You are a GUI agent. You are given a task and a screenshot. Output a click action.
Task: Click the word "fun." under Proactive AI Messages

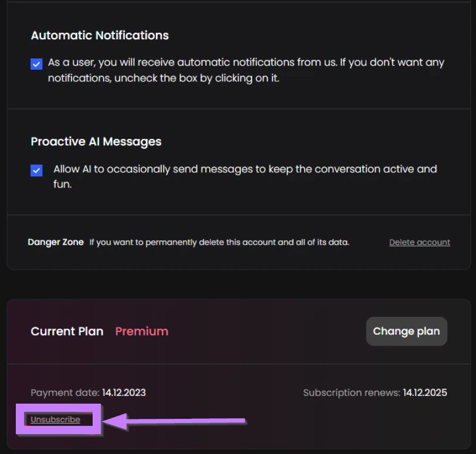(x=62, y=185)
